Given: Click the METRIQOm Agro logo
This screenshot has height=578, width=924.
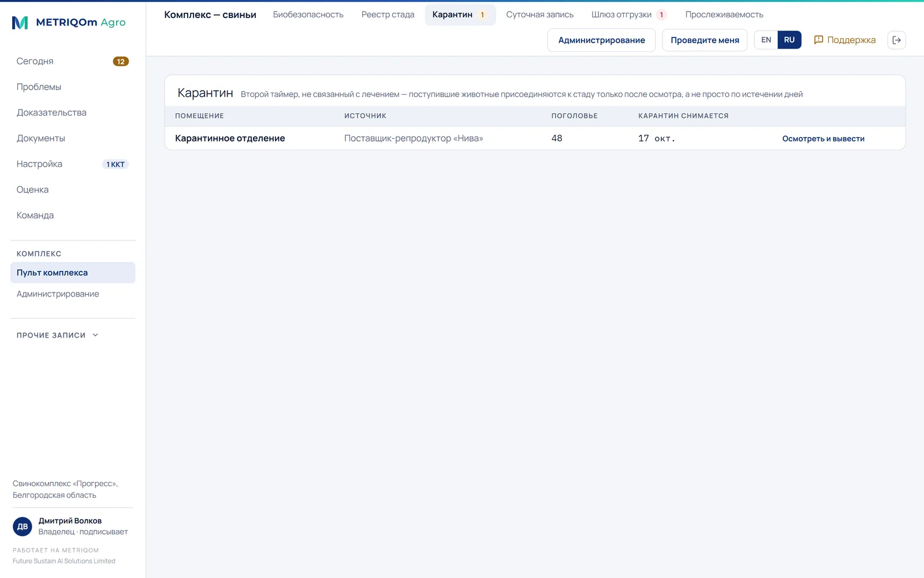Looking at the screenshot, I should [x=69, y=23].
